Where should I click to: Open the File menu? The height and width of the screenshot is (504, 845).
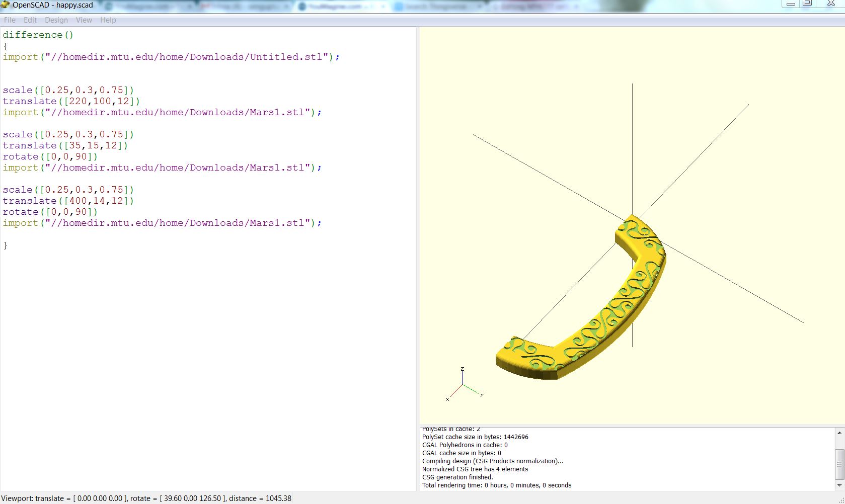(10, 20)
